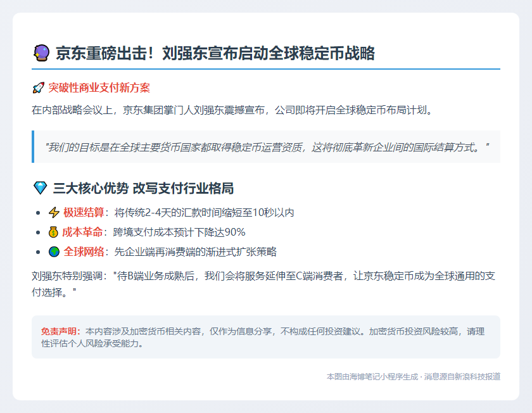Click the red 成本革命 label

(x=82, y=232)
